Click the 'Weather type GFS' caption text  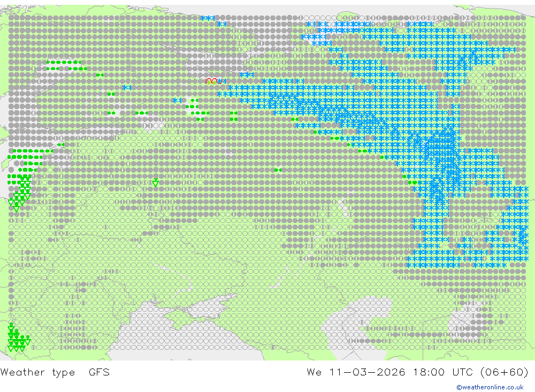pos(55,372)
